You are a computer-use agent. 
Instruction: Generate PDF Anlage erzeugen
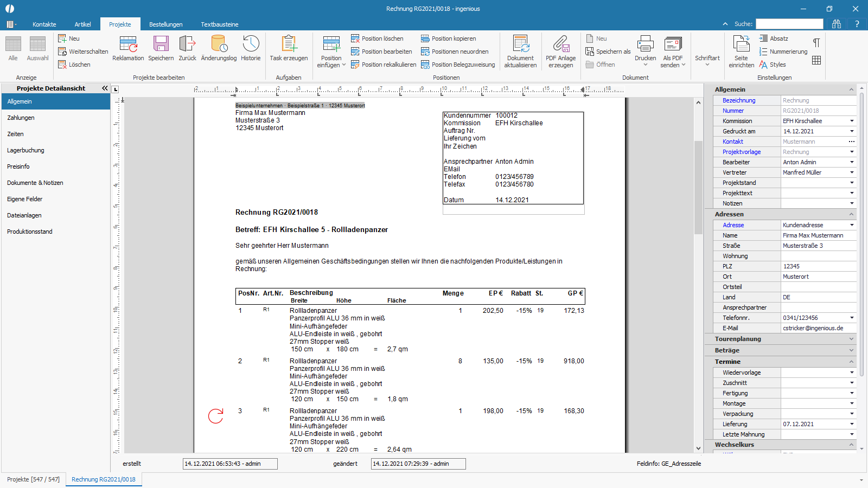tap(560, 52)
